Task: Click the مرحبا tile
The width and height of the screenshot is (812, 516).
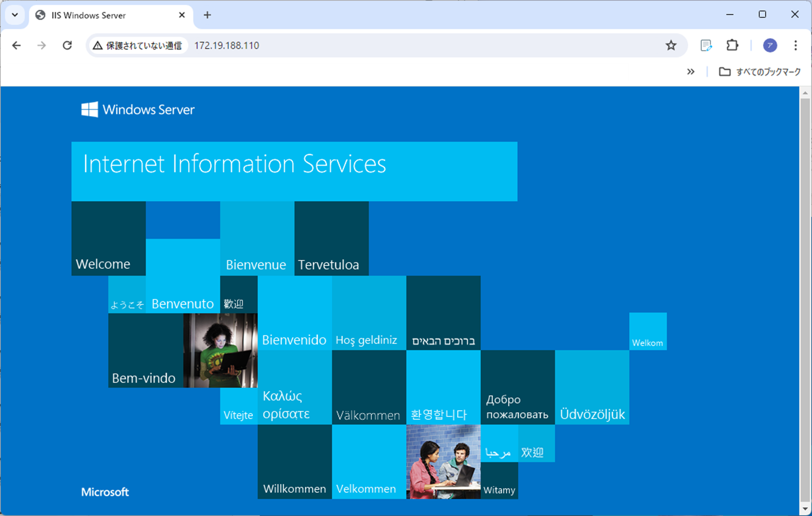Action: click(499, 444)
